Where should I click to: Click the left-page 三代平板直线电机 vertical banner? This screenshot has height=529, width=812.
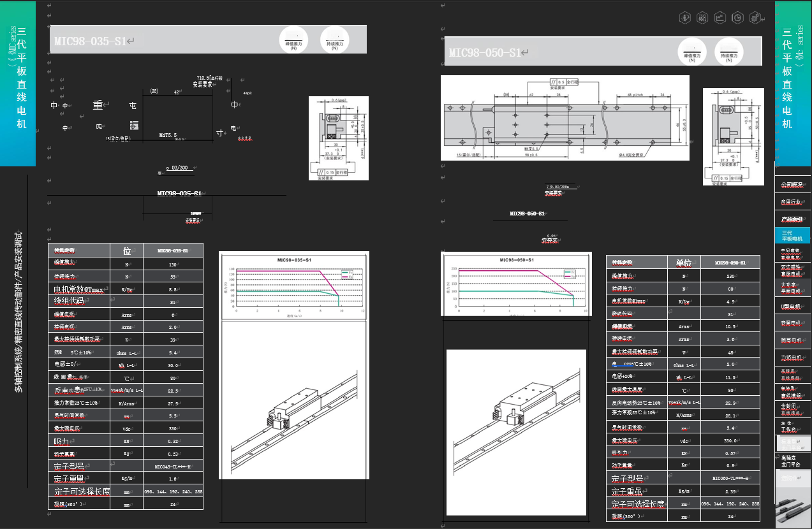pos(18,83)
